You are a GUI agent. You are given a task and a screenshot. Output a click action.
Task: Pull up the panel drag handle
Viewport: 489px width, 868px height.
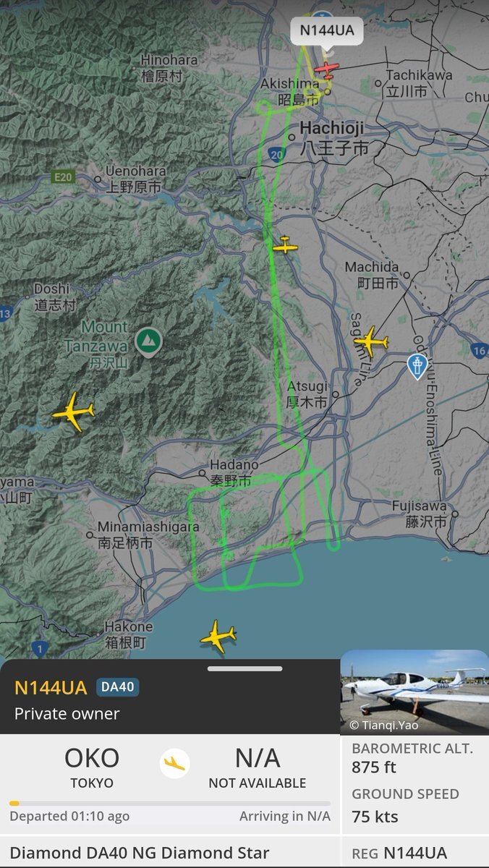click(x=244, y=668)
